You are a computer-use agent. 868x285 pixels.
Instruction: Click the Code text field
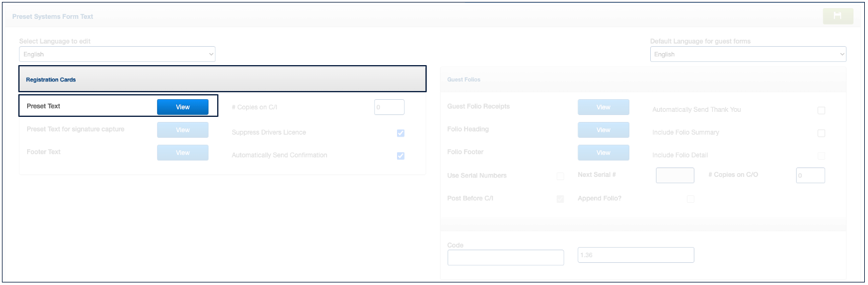click(505, 258)
